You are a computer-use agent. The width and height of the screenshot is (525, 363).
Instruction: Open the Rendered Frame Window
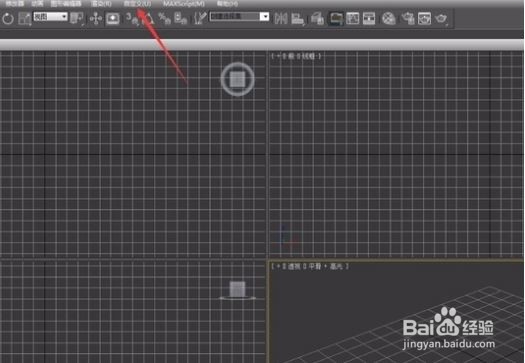424,18
